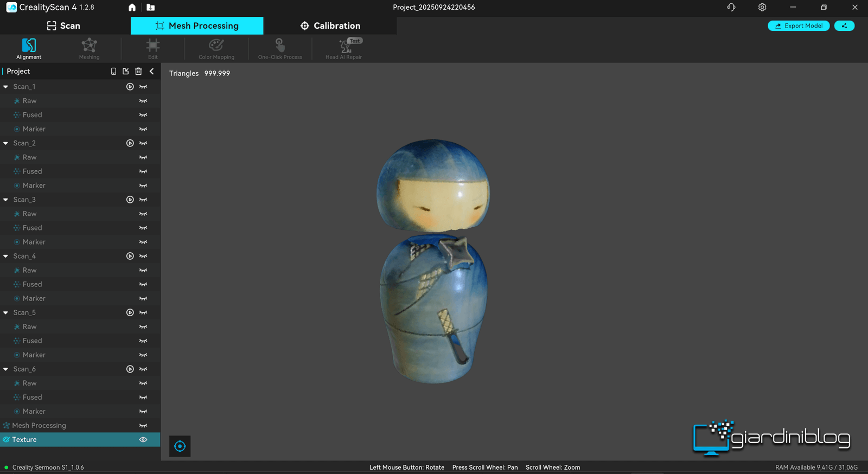This screenshot has width=868, height=474.
Task: Open the Meshing tool
Action: click(x=89, y=48)
